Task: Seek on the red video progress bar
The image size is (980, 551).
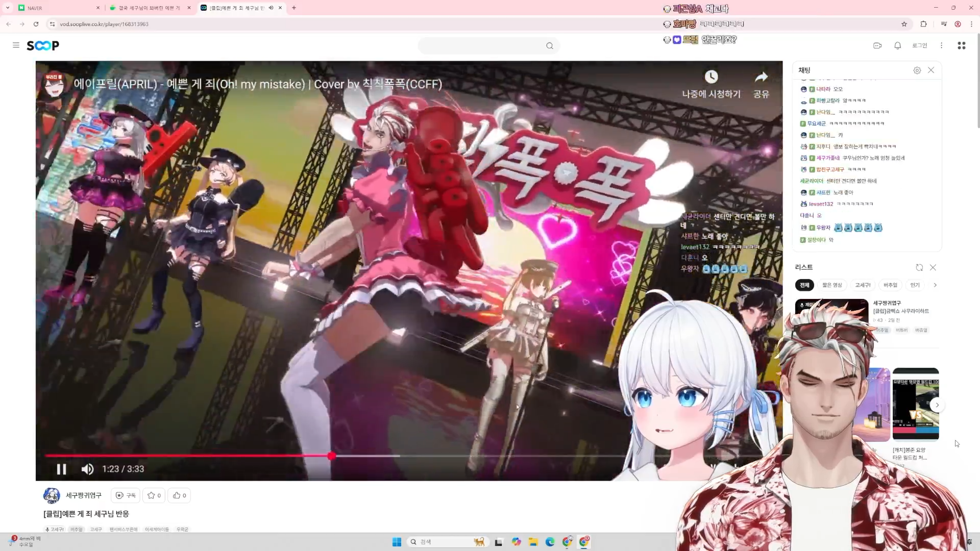Action: point(204,456)
